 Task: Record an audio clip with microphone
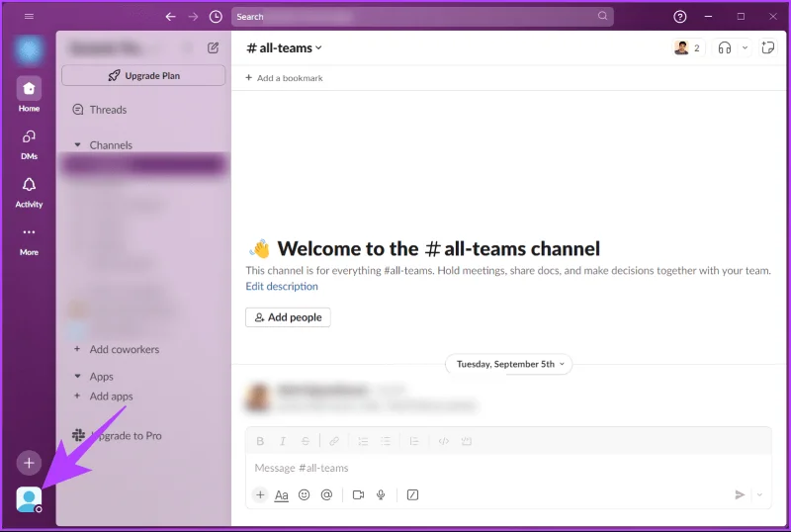pyautogui.click(x=381, y=495)
